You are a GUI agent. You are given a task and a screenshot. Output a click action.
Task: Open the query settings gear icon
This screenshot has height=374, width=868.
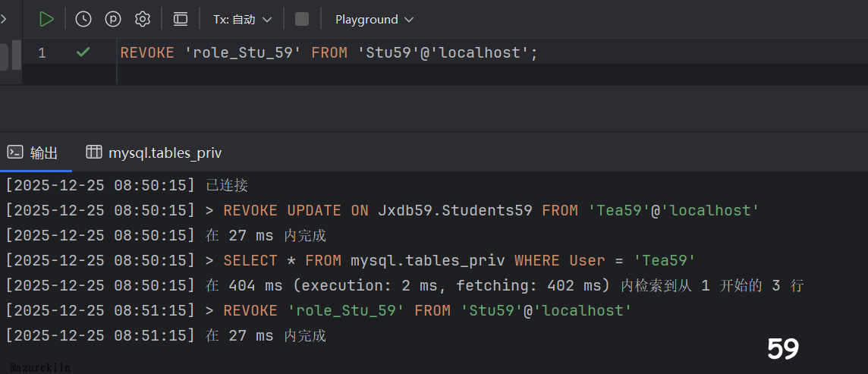[x=143, y=19]
